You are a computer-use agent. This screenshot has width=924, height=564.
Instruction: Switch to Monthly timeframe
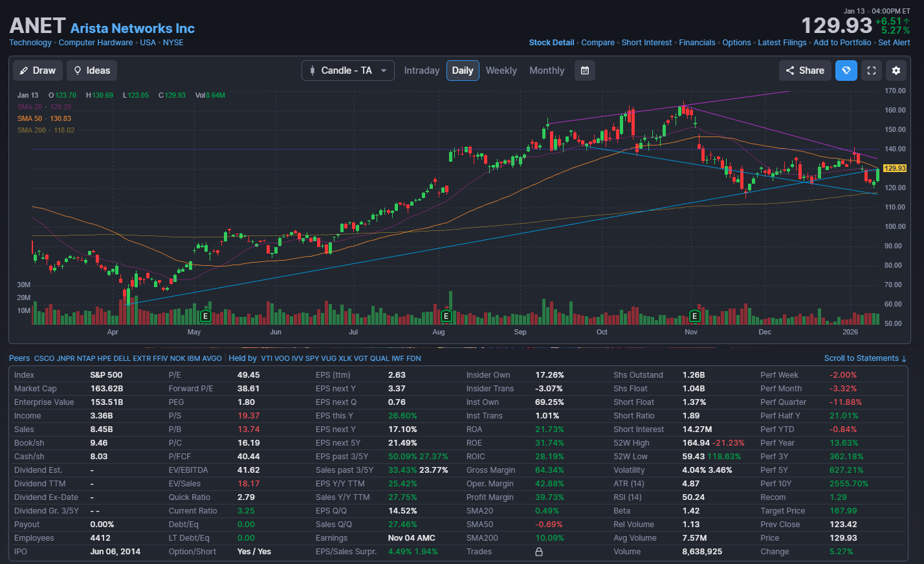click(x=547, y=70)
